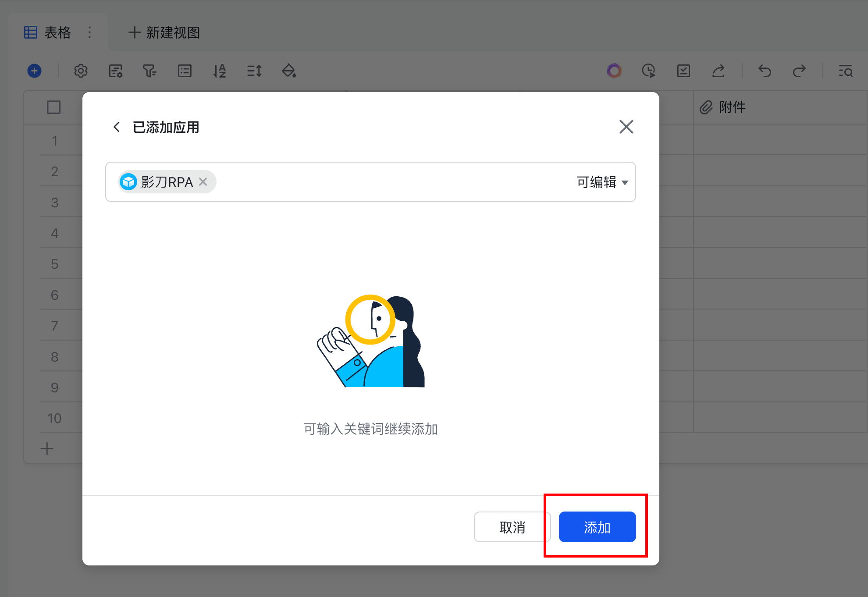The image size is (868, 597).
Task: Click the blue plus add-record icon
Action: point(34,71)
